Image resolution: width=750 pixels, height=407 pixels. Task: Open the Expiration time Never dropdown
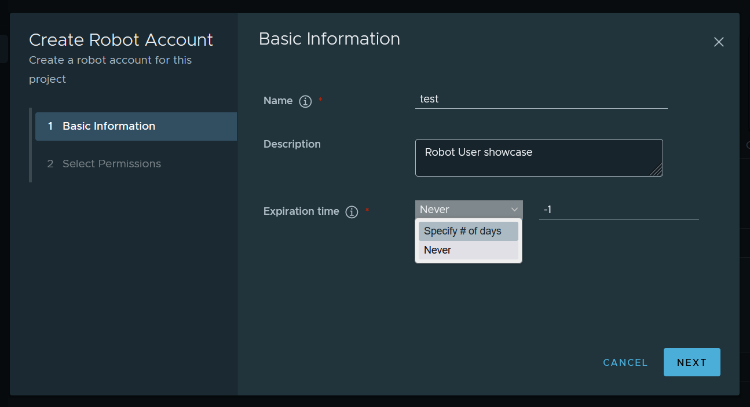469,209
